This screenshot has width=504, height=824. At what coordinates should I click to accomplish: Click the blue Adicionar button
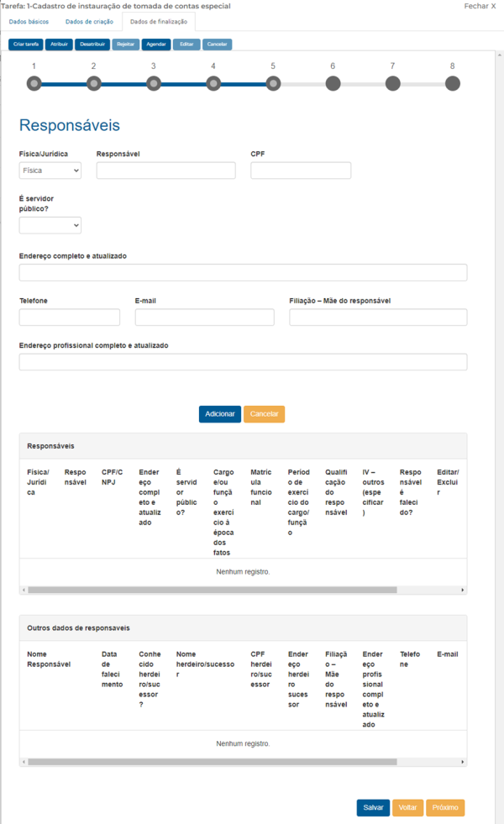(220, 414)
